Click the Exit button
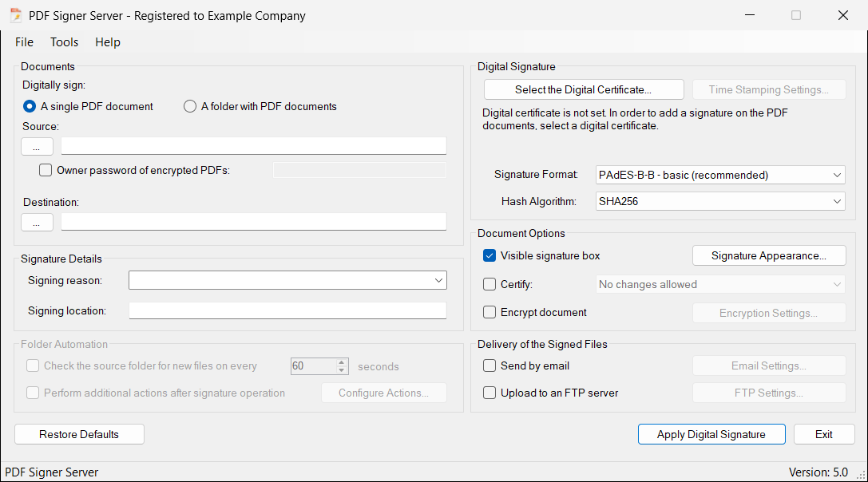The height and width of the screenshot is (482, 868). pos(824,434)
